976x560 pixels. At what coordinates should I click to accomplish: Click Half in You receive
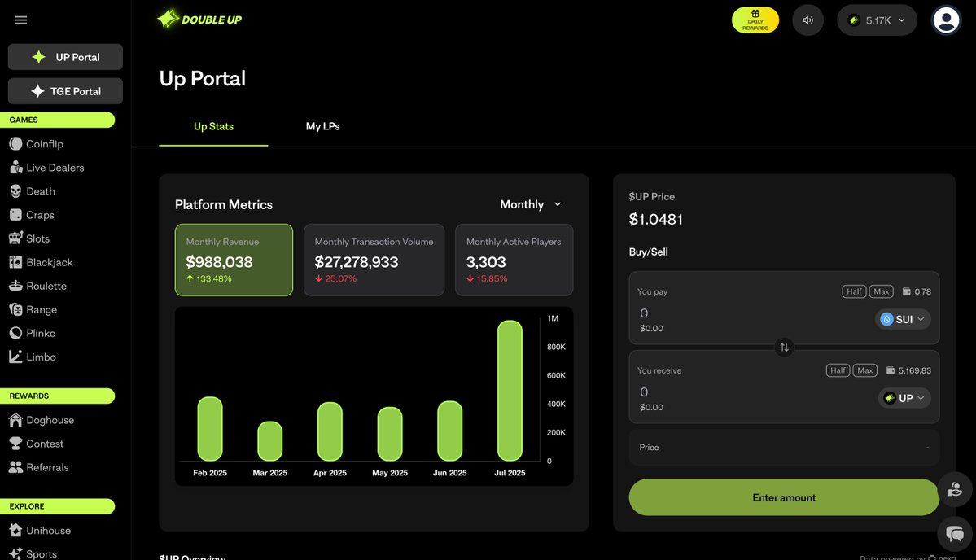pos(838,370)
